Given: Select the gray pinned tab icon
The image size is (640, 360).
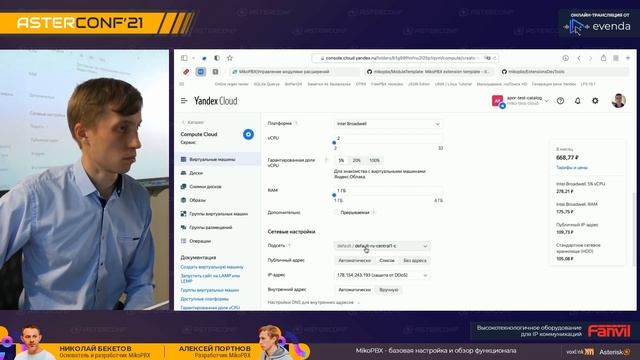Looking at the screenshot, I should click(215, 72).
